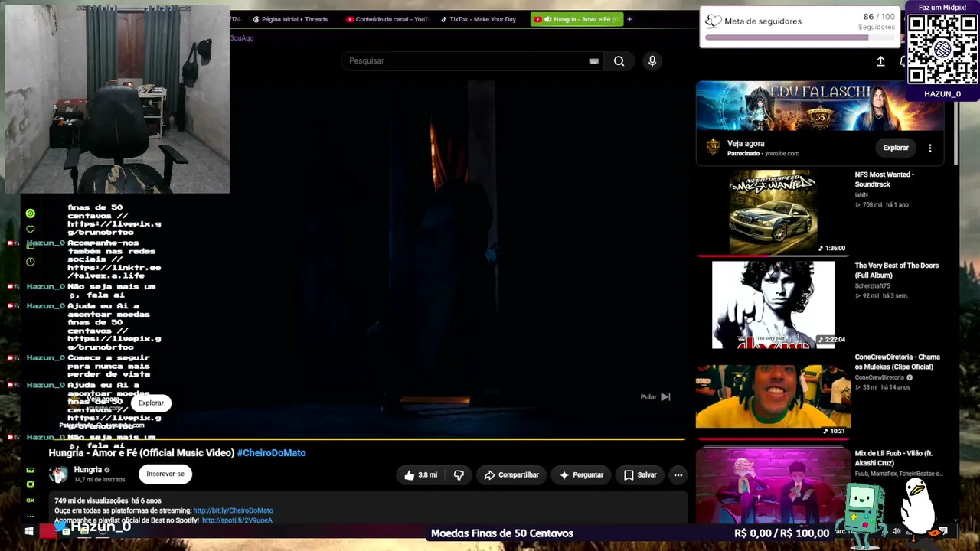Viewport: 980px width, 551px height.
Task: Click the yellow video ad progress bar
Action: (367, 439)
